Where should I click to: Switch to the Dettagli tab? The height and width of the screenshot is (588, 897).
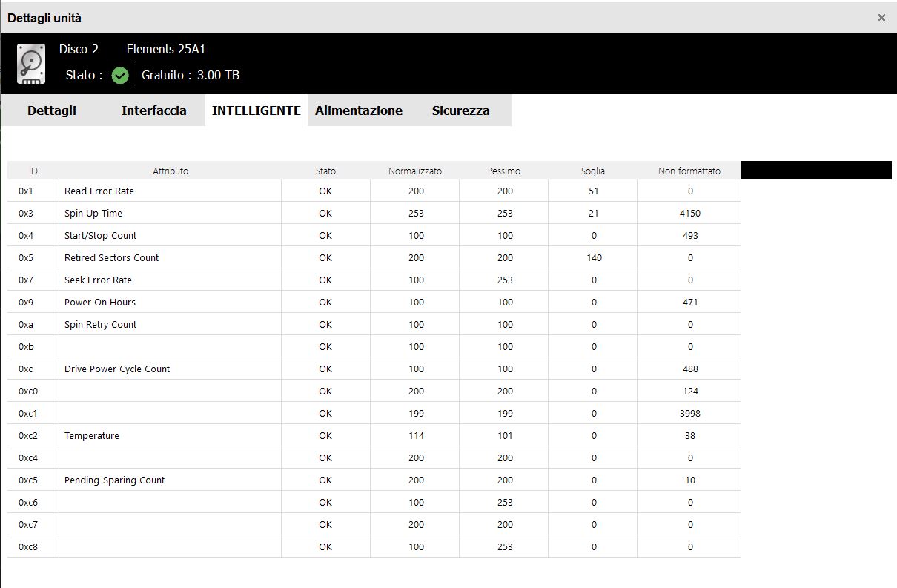click(52, 110)
